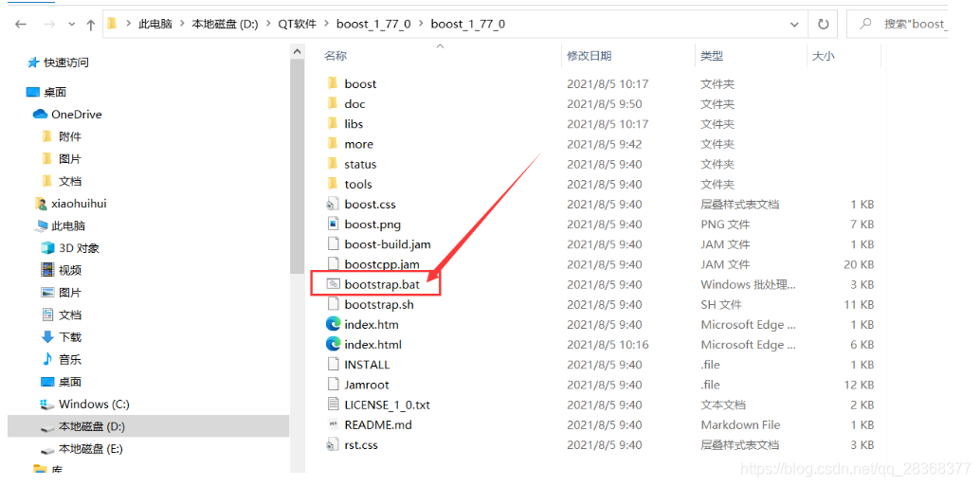Click bootstrap.sh file icon
This screenshot has height=486, width=980.
click(x=333, y=304)
